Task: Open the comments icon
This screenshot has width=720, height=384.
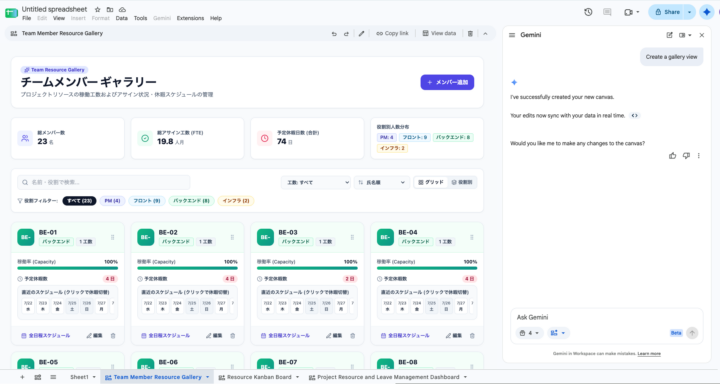Action: (607, 12)
